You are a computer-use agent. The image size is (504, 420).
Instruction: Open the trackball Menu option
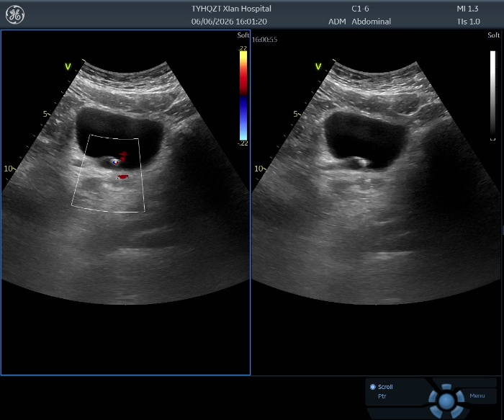tap(477, 396)
